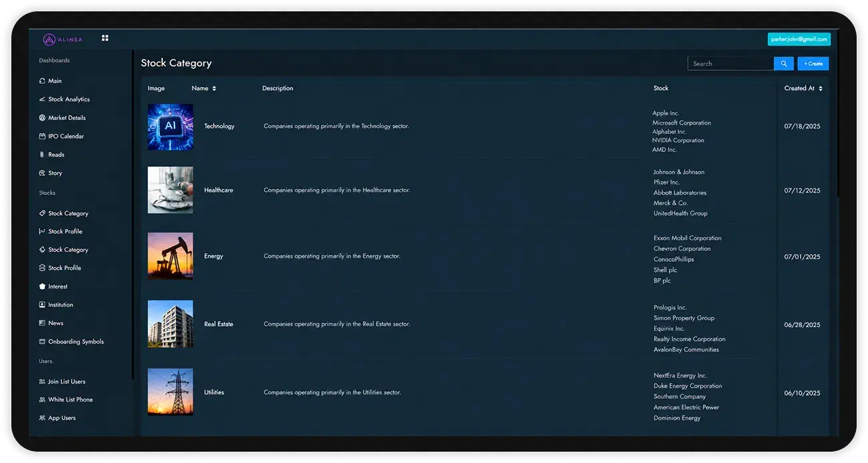Sort the table by Name column arrows
Viewport: 868px width, 463px height.
click(214, 89)
